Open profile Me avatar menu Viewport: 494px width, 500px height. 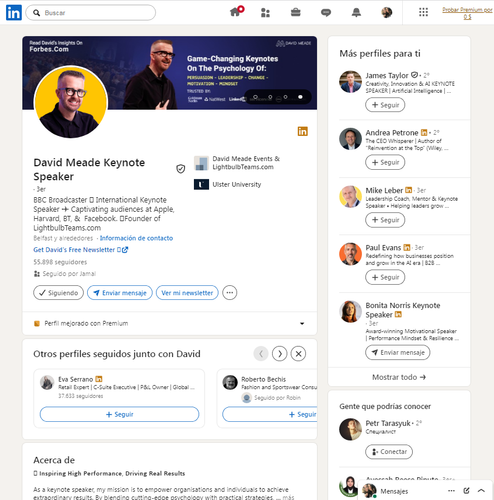pos(387,13)
